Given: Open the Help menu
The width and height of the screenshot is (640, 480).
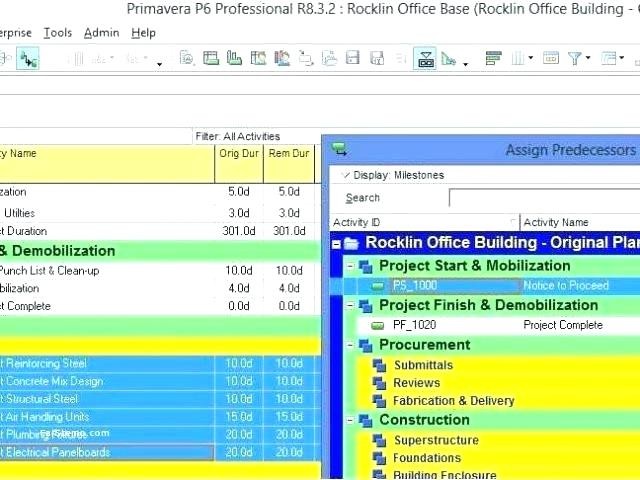Looking at the screenshot, I should pos(144,33).
